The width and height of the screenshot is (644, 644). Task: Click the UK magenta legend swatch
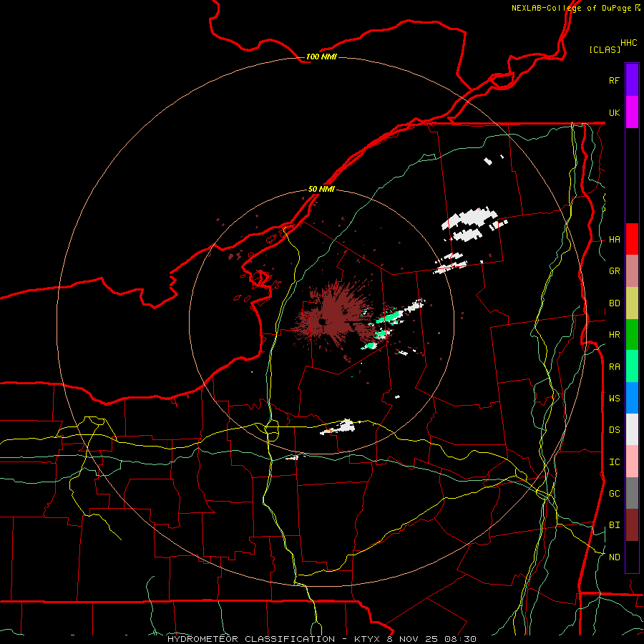click(x=632, y=112)
